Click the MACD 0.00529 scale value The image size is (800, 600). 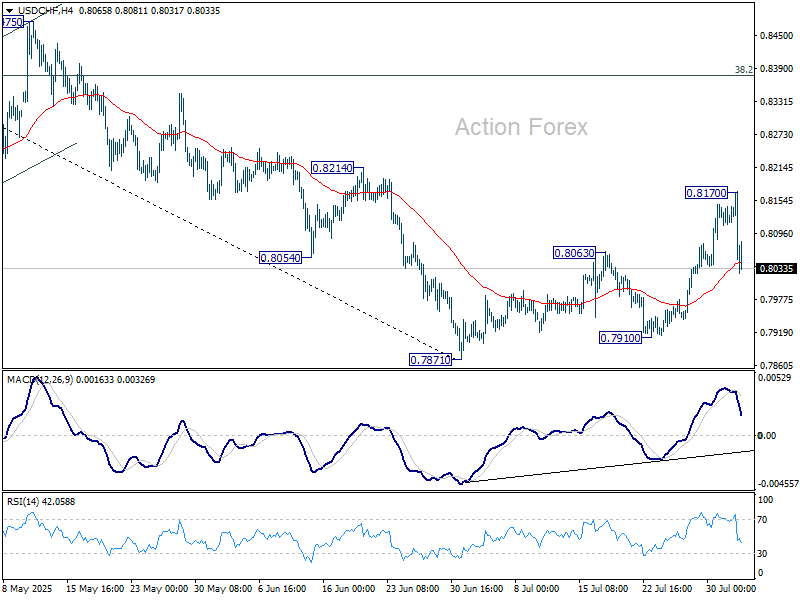click(777, 377)
